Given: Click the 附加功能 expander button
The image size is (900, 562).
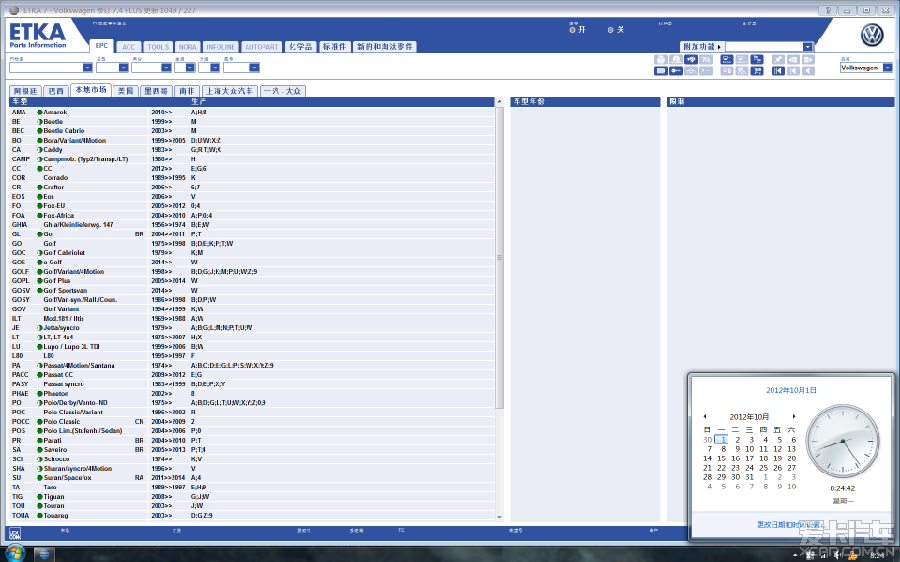Looking at the screenshot, I should (x=703, y=46).
